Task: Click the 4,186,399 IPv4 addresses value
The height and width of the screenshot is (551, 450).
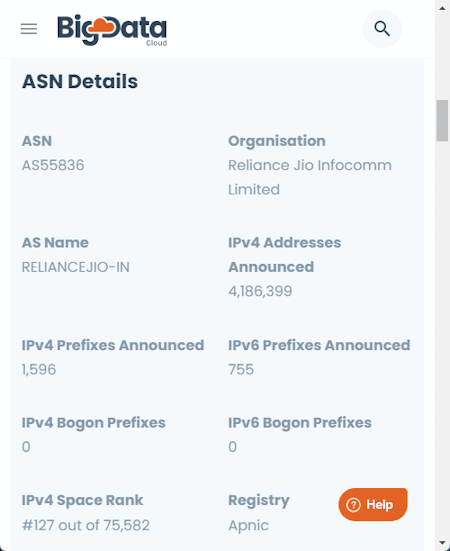Action: (x=260, y=291)
